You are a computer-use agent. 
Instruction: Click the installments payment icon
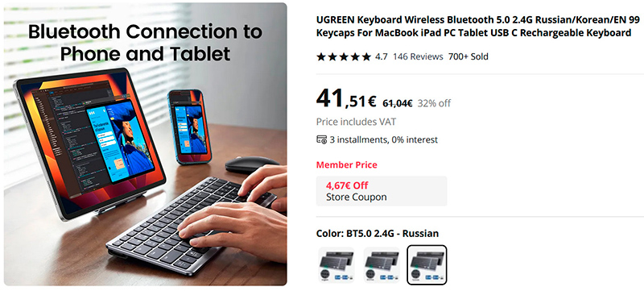coord(321,139)
